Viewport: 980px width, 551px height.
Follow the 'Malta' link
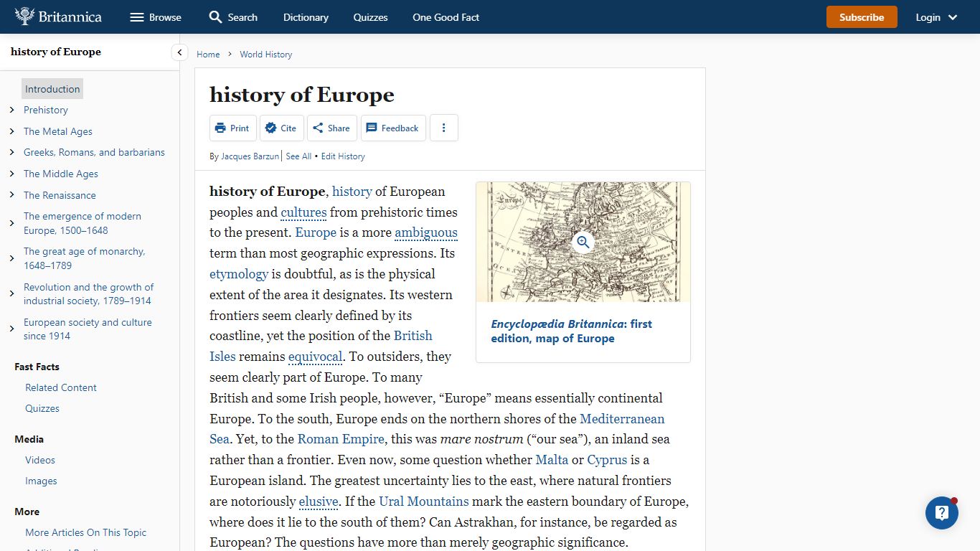[x=552, y=460]
